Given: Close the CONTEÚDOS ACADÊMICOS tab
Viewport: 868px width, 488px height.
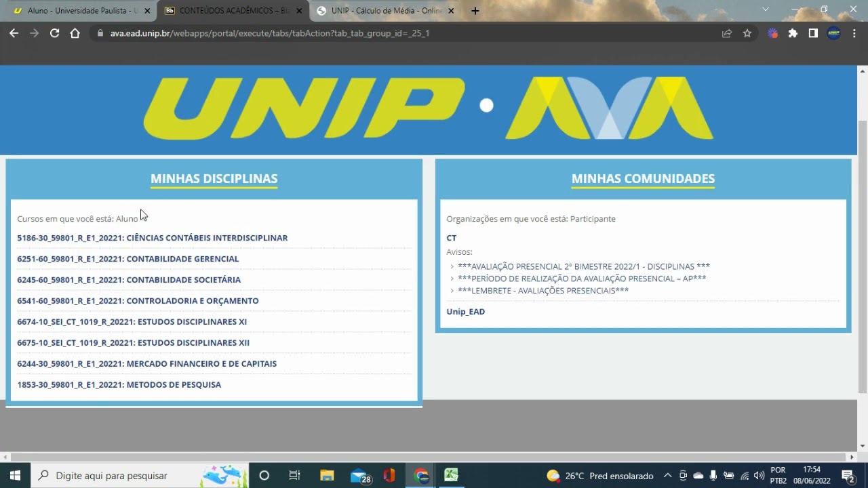Looking at the screenshot, I should click(x=299, y=11).
